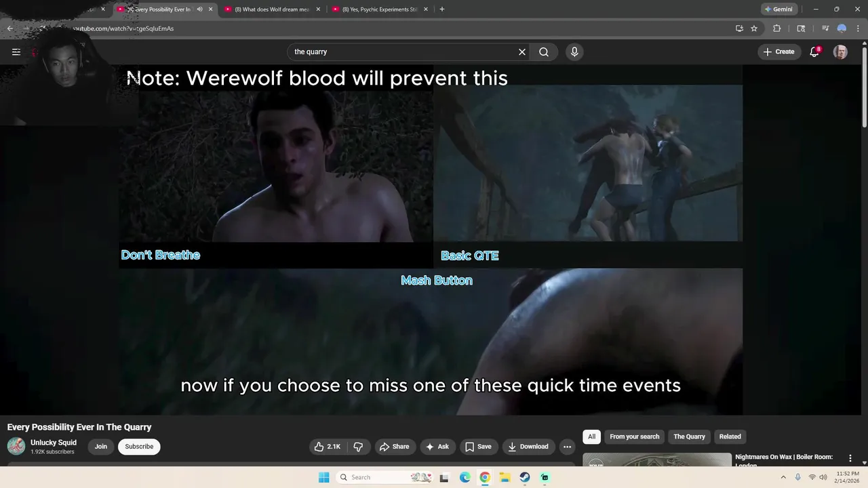868x488 pixels.
Task: Start voice search with the microphone icon
Action: click(574, 52)
